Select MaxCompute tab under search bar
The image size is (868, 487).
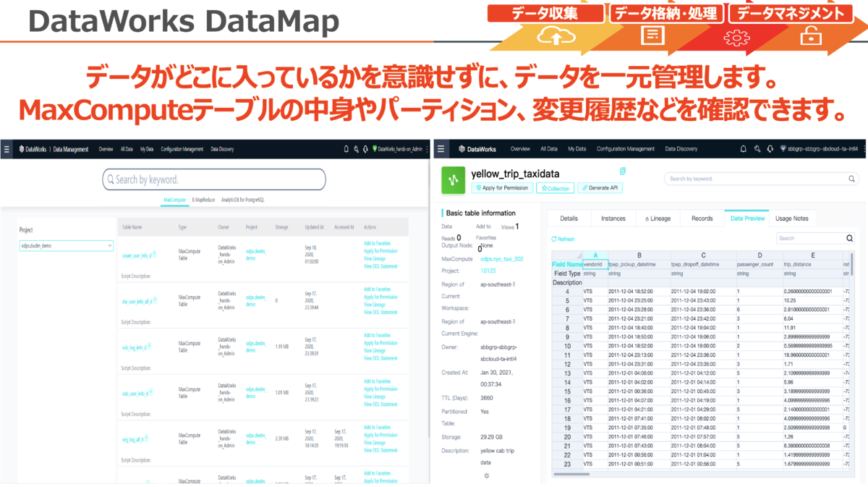click(175, 199)
